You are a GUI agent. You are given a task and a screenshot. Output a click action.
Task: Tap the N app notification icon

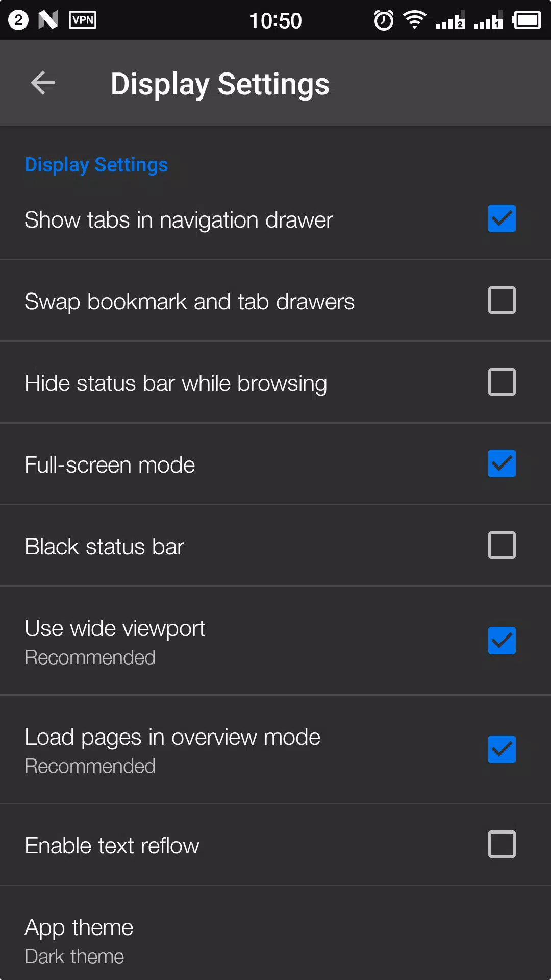[x=48, y=20]
